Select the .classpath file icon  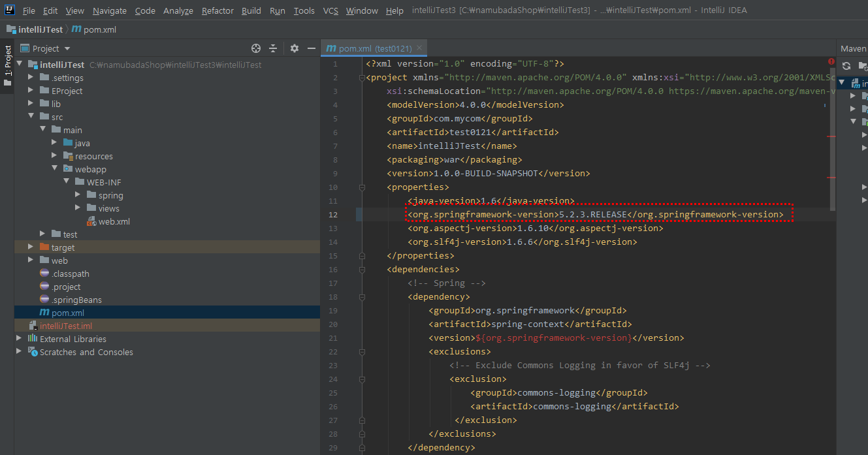click(44, 274)
